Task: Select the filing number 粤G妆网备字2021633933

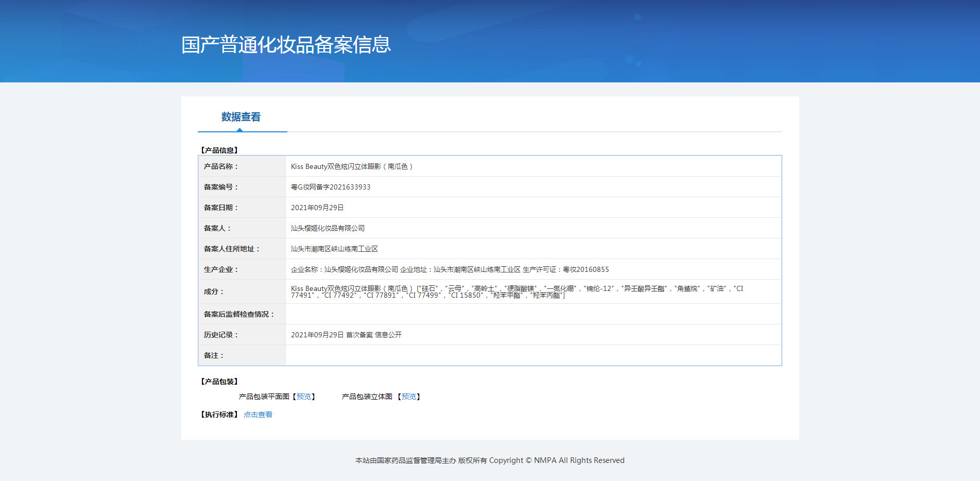Action: pos(331,187)
